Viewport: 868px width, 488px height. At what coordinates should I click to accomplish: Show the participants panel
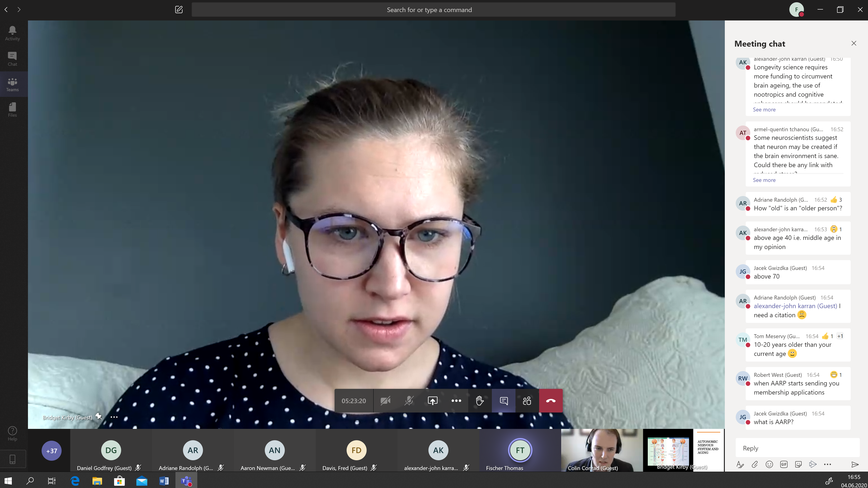click(527, 401)
